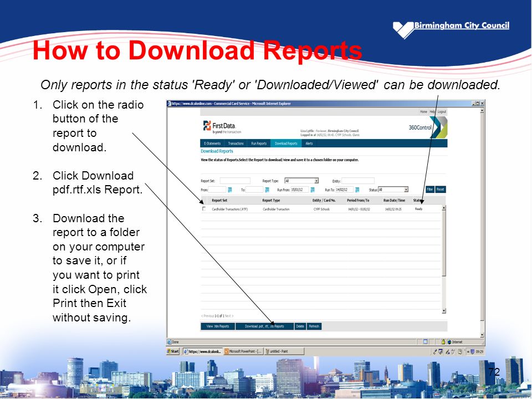This screenshot has width=532, height=399.
Task: Click the Report Type column header
Action: click(271, 201)
